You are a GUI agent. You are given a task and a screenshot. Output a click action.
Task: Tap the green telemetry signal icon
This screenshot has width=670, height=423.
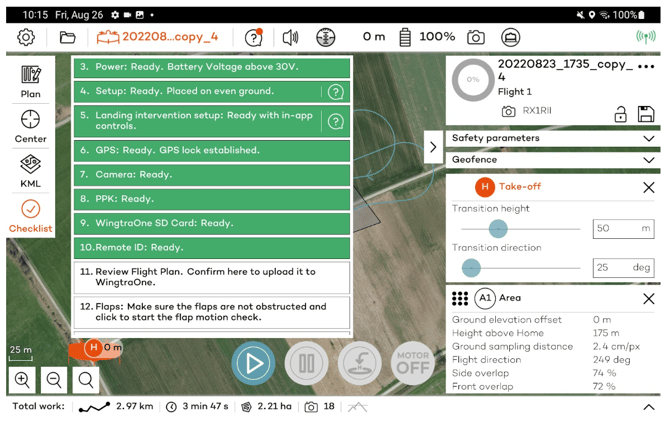(646, 37)
